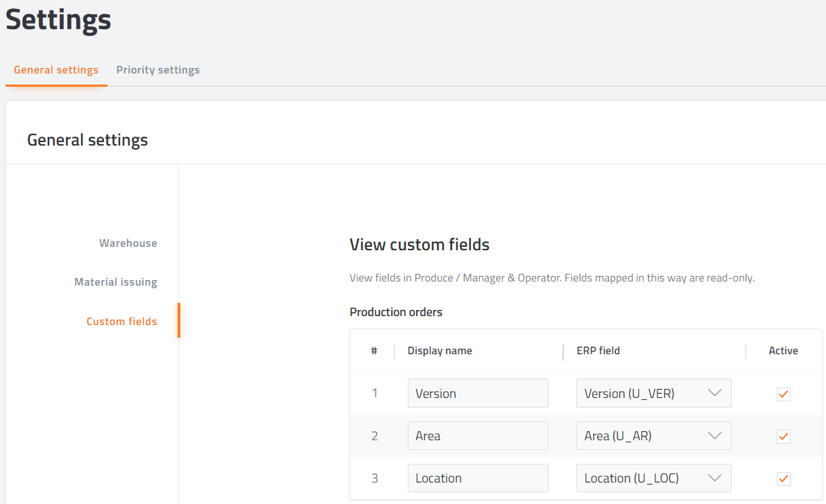Switch to the General settings tab
The image size is (826, 504).
click(56, 70)
